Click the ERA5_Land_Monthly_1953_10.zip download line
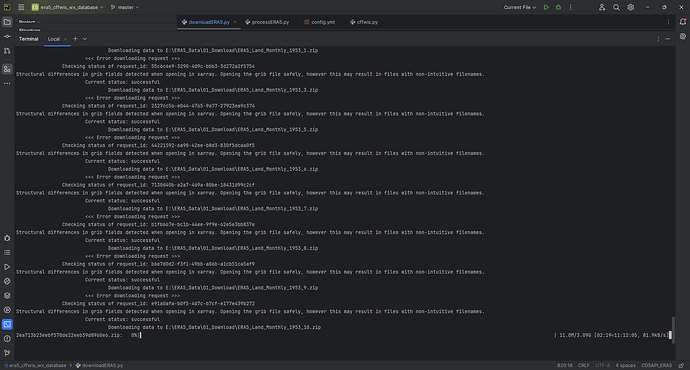This screenshot has height=370, width=690. tap(214, 327)
